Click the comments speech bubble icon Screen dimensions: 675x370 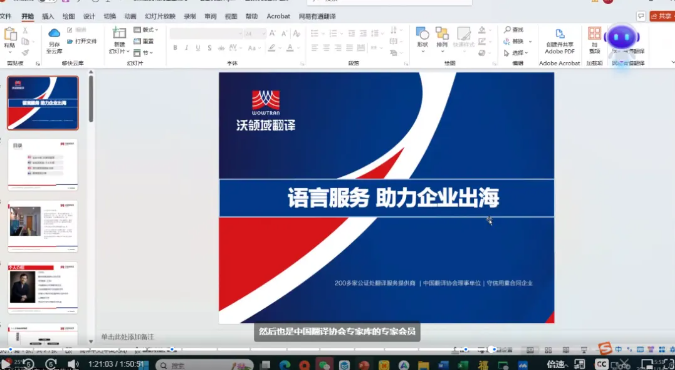pyautogui.click(x=641, y=16)
